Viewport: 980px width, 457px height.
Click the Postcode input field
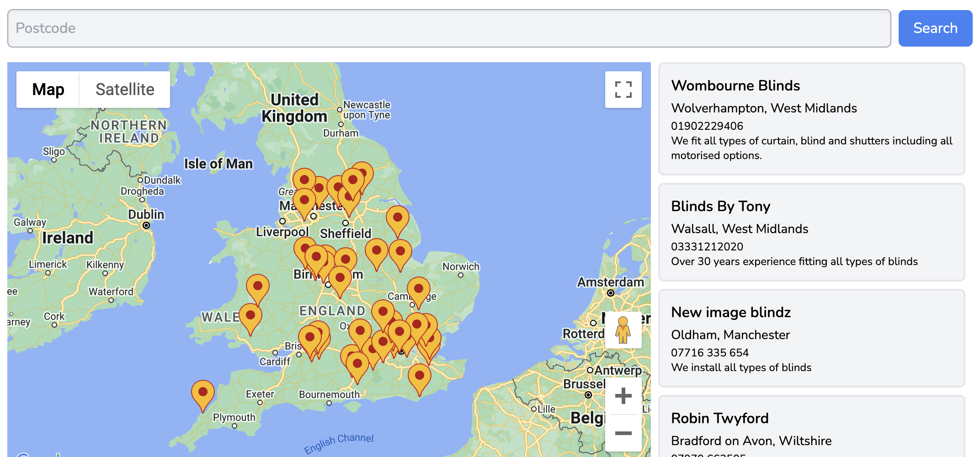point(449,28)
